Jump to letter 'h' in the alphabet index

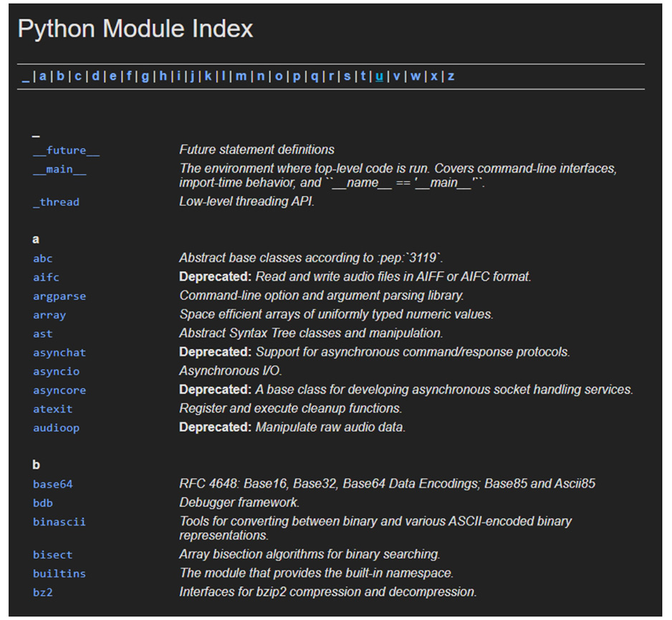point(163,76)
